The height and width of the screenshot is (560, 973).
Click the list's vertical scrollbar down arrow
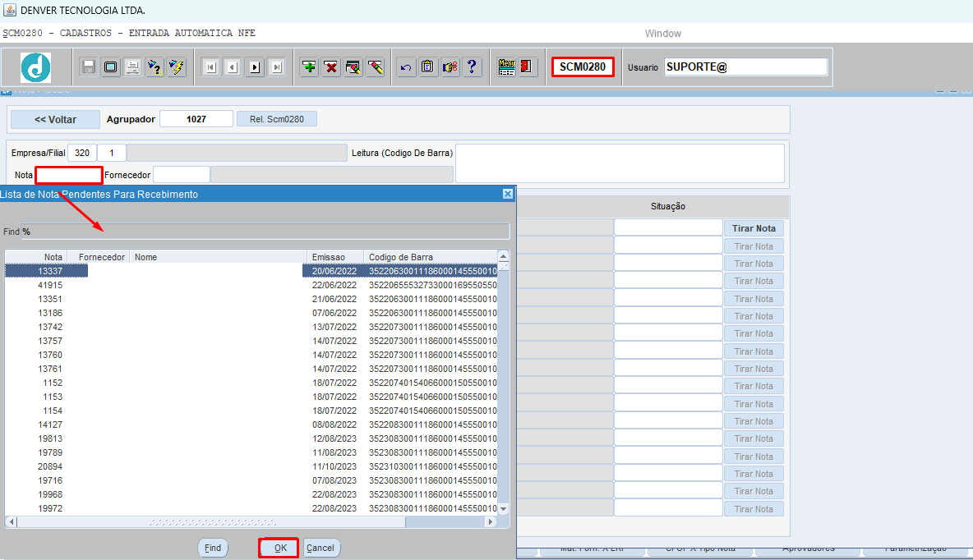point(503,509)
